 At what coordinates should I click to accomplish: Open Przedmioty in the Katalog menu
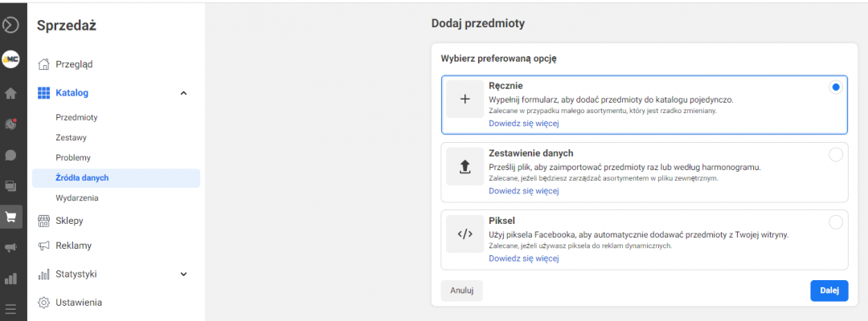pyautogui.click(x=76, y=117)
